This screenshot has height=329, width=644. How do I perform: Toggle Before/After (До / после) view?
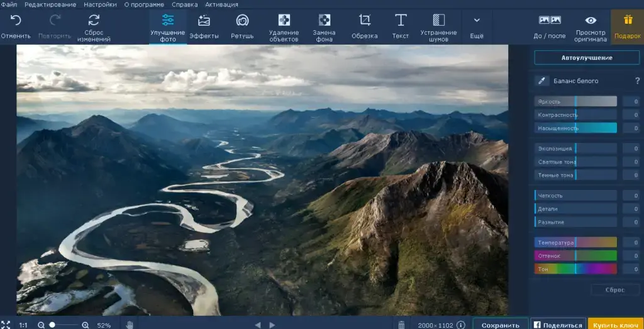click(x=549, y=21)
